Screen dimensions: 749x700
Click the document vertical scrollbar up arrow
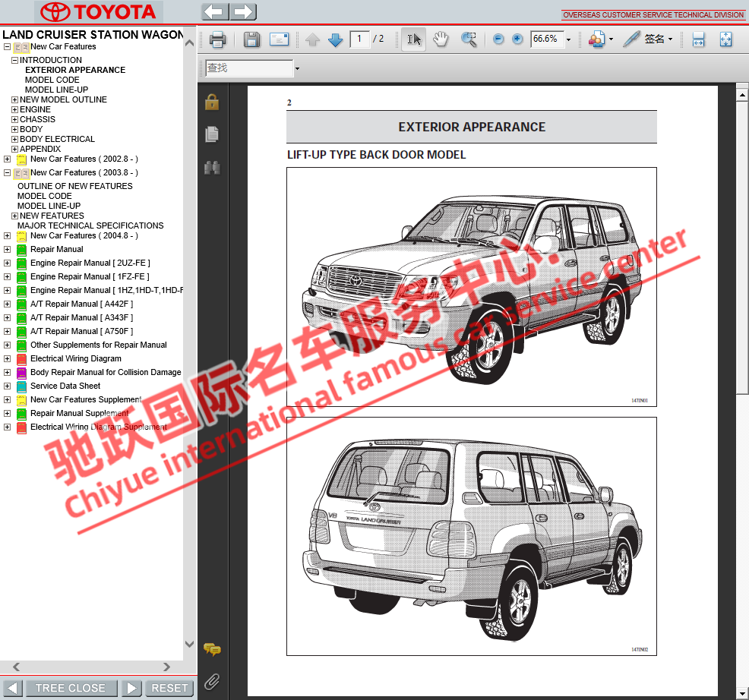742,95
